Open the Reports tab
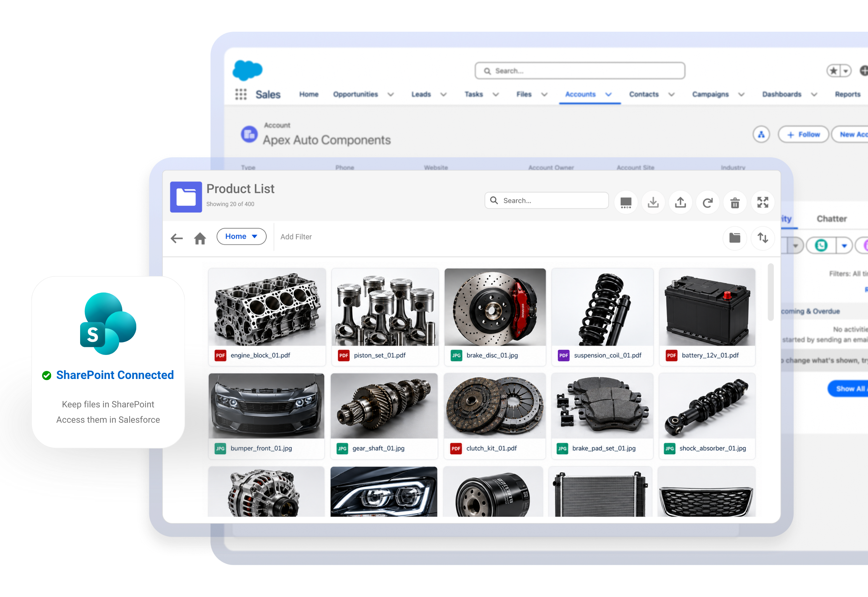 coord(848,94)
